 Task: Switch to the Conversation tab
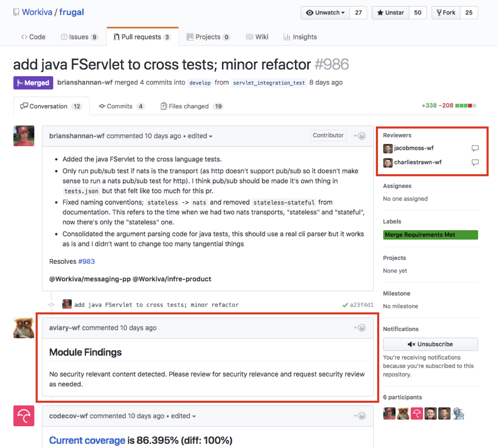point(52,106)
